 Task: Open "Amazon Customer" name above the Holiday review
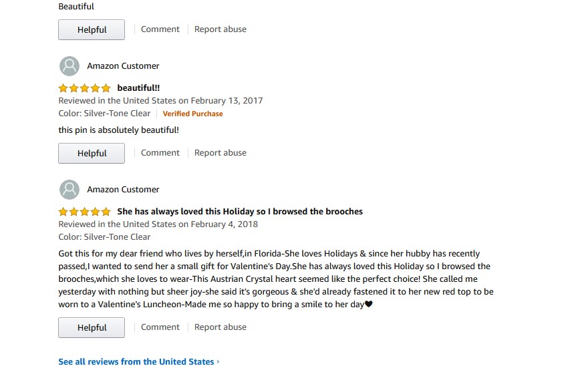[x=123, y=190]
